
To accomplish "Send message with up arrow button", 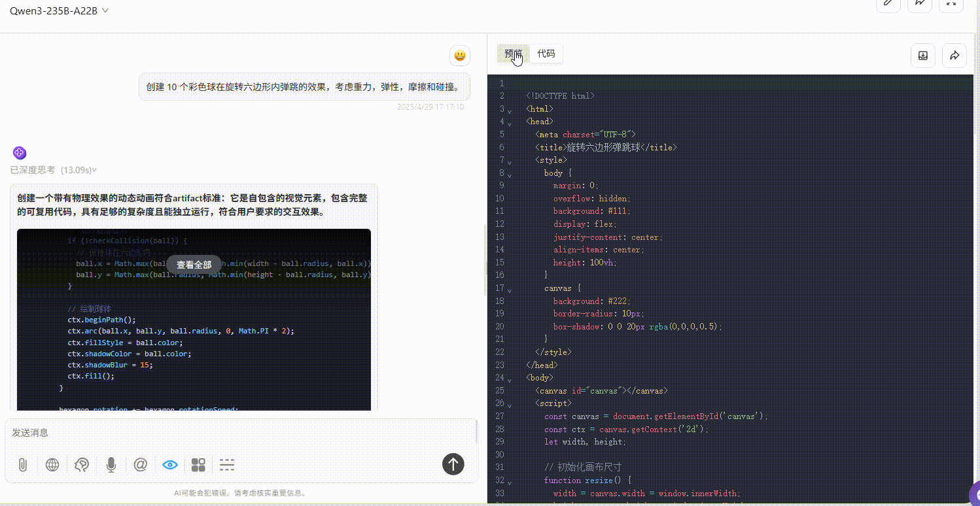I will coord(453,464).
